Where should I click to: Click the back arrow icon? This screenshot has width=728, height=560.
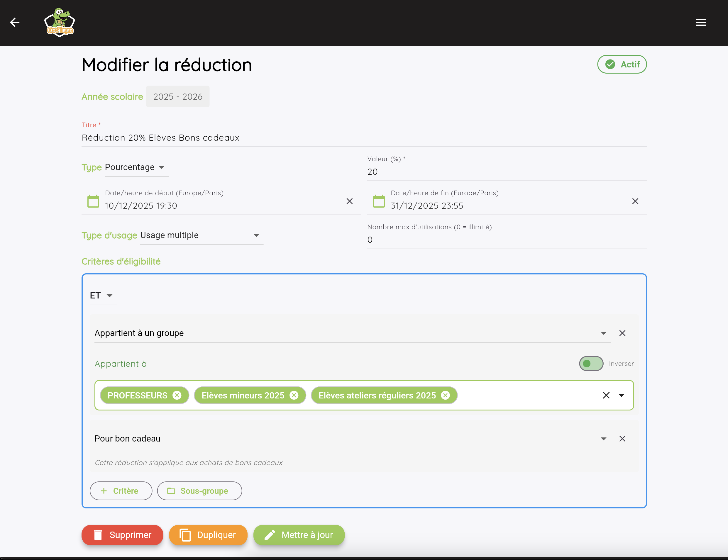15,22
